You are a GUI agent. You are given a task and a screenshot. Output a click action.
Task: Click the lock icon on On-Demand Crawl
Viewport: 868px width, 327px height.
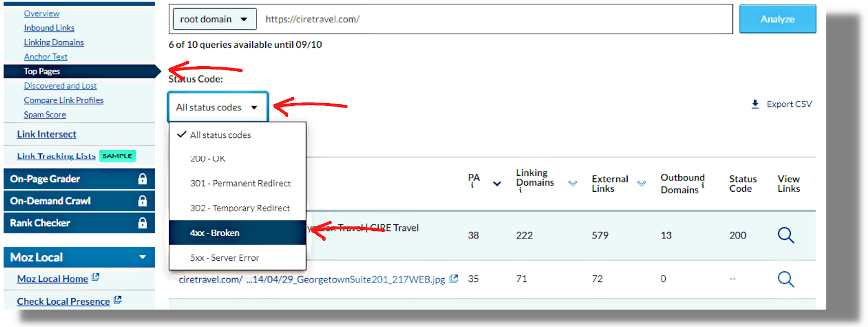click(x=143, y=201)
